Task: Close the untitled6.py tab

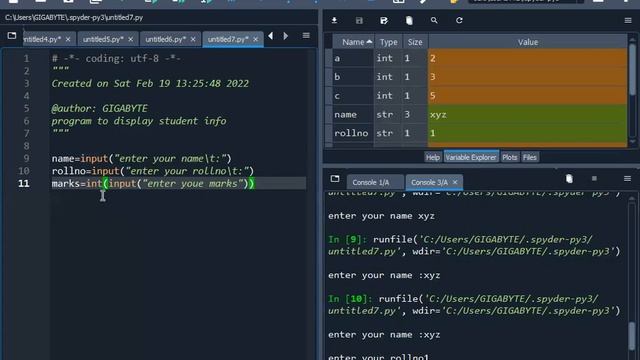Action: 193,39
